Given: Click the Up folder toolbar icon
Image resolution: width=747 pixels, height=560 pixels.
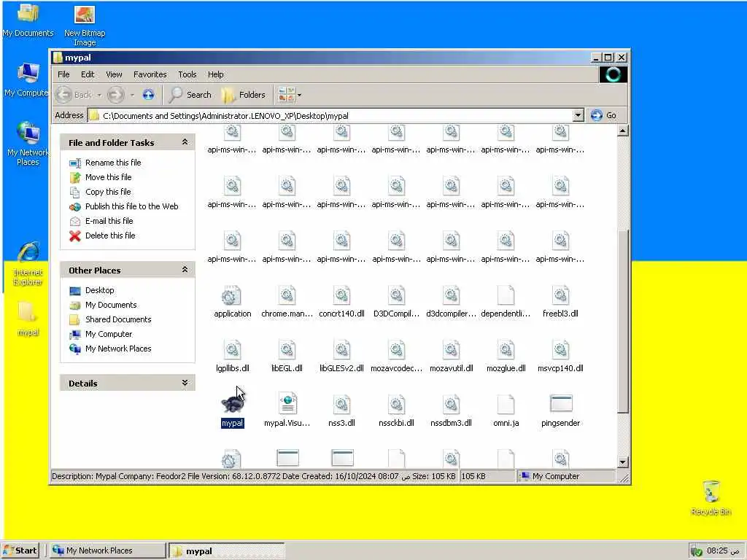Looking at the screenshot, I should (149, 95).
